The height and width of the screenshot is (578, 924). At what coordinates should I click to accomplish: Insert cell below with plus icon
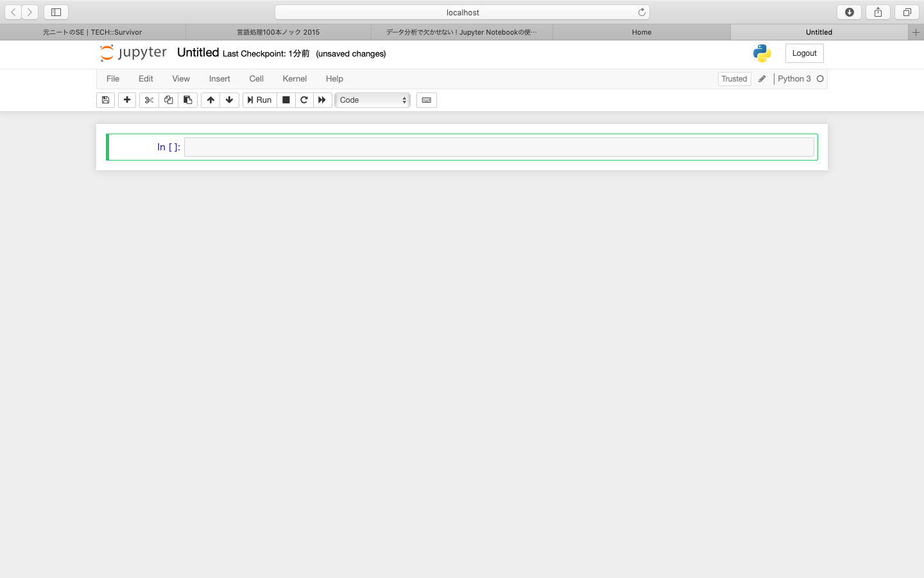pyautogui.click(x=127, y=100)
